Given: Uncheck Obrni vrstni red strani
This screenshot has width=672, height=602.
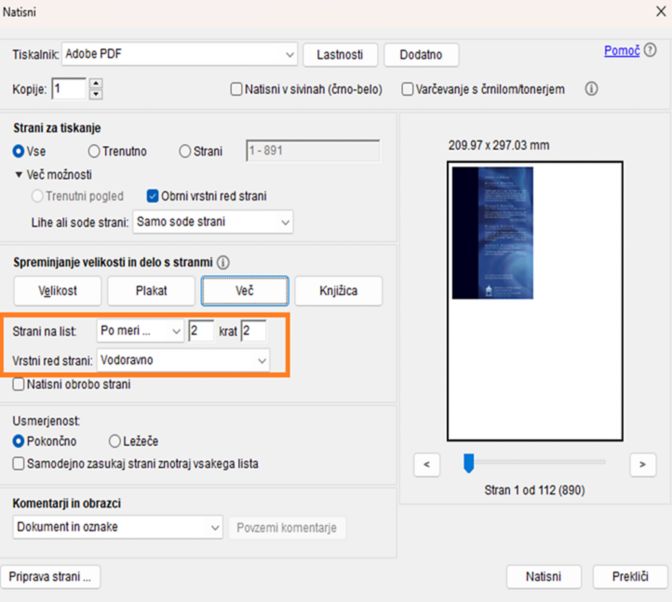Looking at the screenshot, I should point(153,196).
